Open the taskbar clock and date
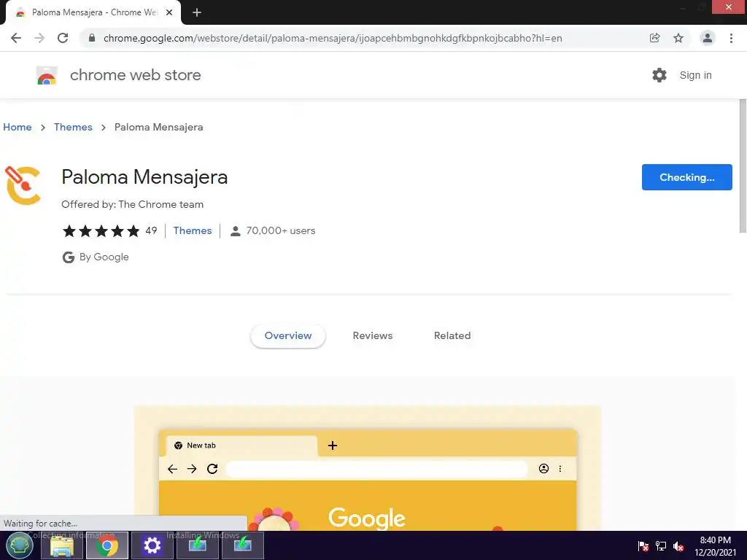The image size is (747, 560). (715, 546)
